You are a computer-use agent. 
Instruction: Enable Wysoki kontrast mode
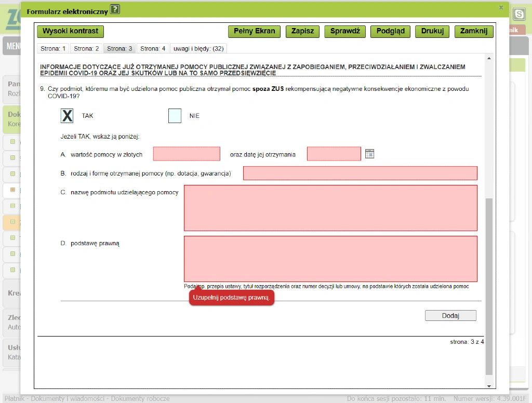[x=70, y=31]
